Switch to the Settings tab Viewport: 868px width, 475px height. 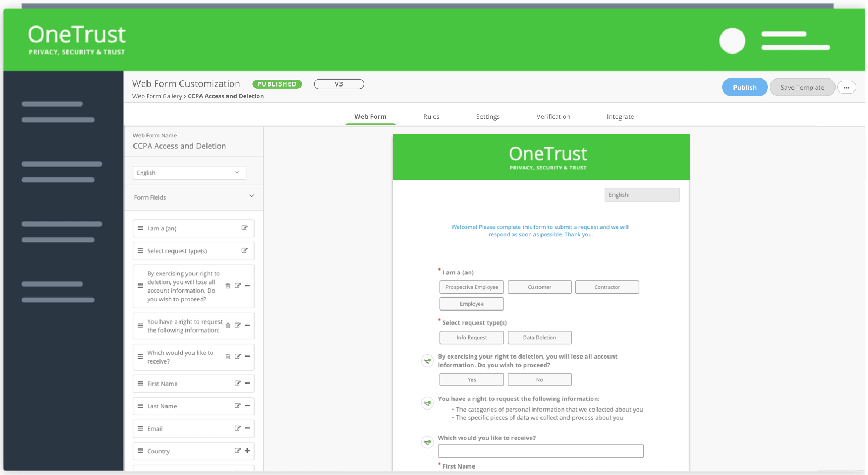tap(488, 116)
